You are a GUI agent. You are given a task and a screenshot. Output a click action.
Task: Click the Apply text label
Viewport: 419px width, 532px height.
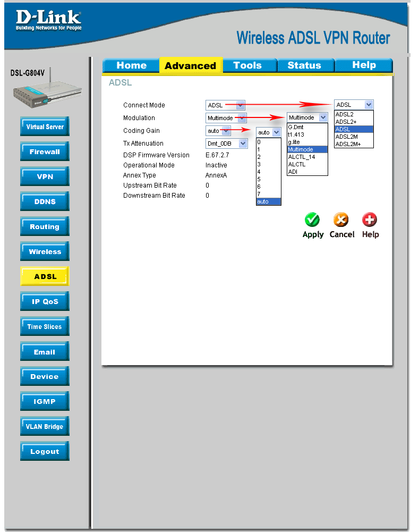pos(313,235)
